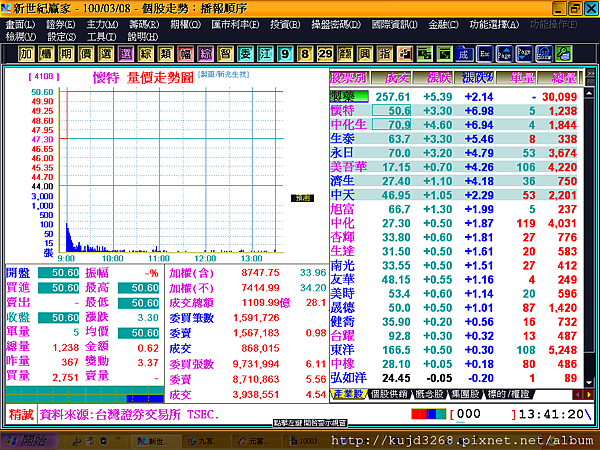Click the yellow 綜 toolbar icon
Screen dimensions: 600x450
[145, 54]
